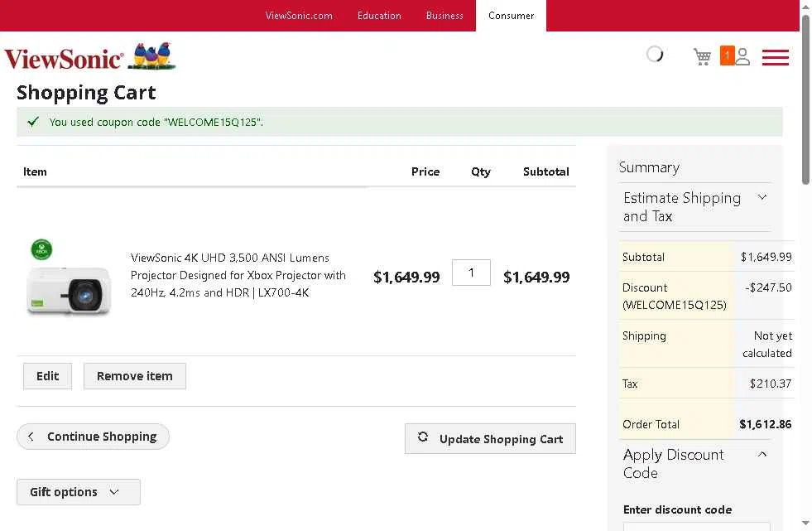Click the projector product thumbnail
This screenshot has width=812, height=531.
pyautogui.click(x=69, y=278)
